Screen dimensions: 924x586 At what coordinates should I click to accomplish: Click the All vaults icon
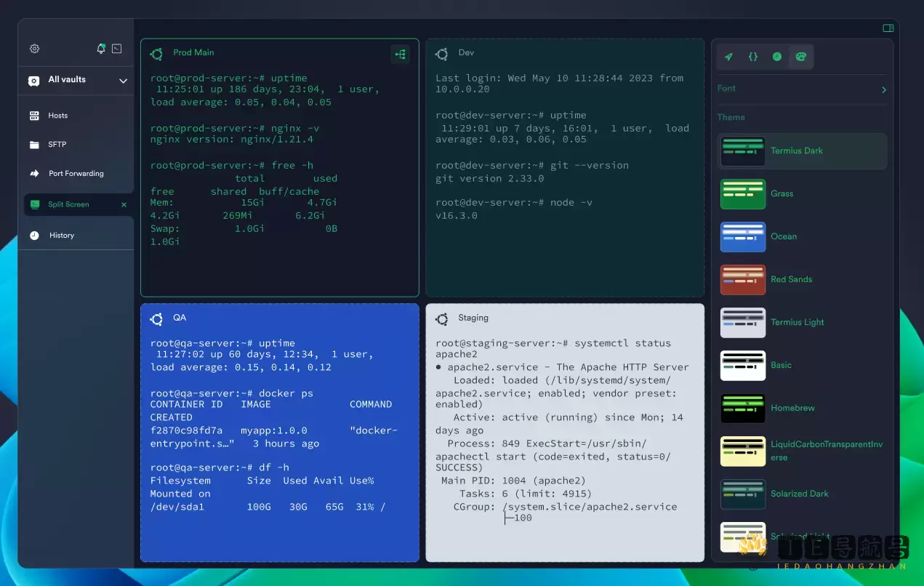pyautogui.click(x=33, y=81)
